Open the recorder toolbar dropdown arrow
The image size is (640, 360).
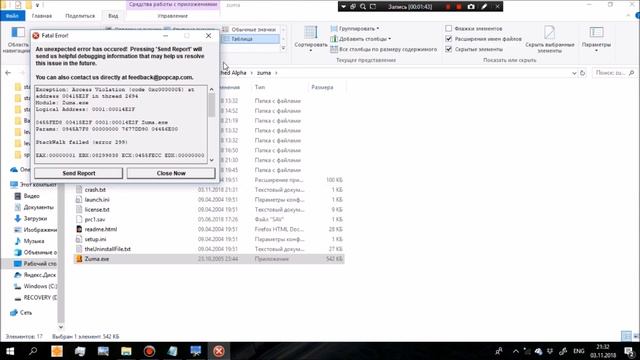coord(344,7)
